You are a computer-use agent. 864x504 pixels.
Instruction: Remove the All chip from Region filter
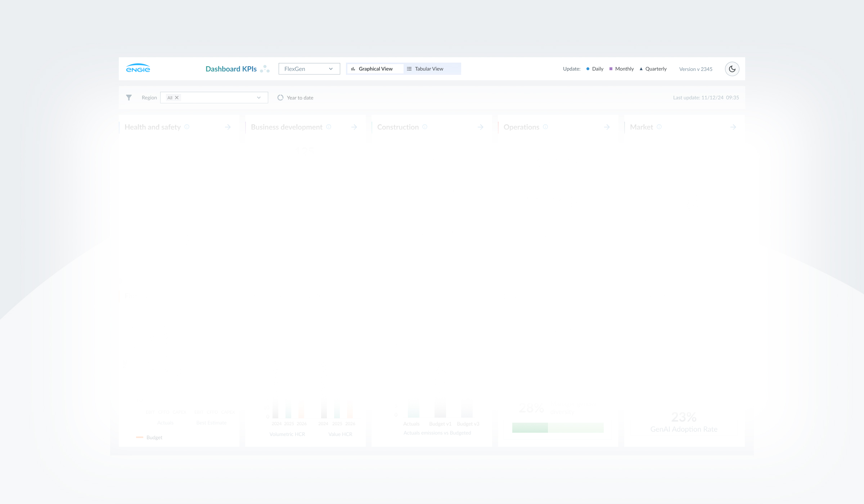click(176, 97)
